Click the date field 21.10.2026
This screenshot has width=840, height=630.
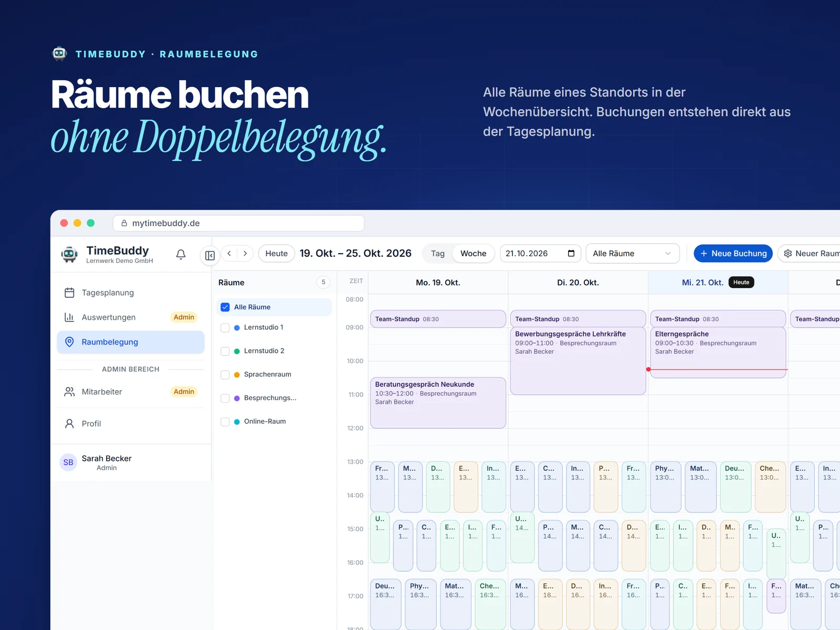point(541,254)
